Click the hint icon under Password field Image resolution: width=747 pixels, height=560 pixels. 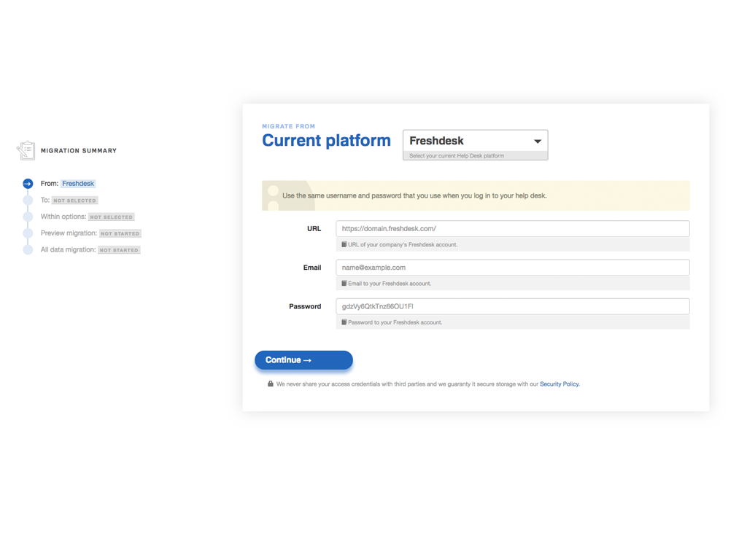344,322
